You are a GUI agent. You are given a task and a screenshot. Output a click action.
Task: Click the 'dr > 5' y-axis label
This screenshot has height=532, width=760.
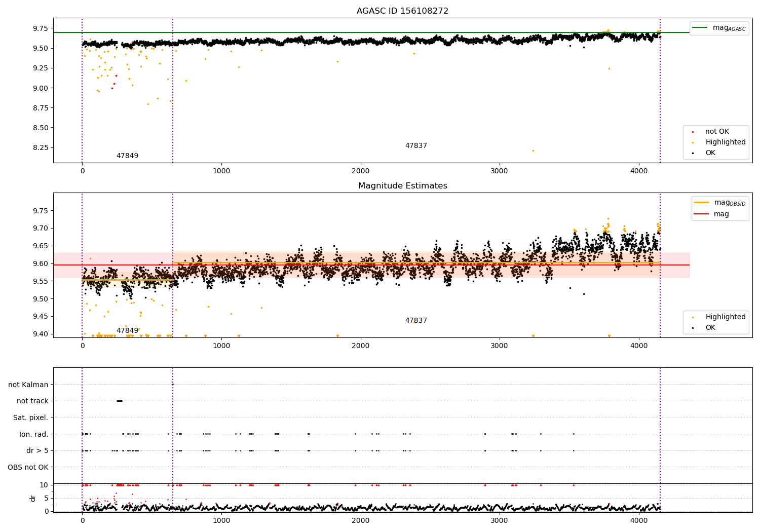coord(37,450)
